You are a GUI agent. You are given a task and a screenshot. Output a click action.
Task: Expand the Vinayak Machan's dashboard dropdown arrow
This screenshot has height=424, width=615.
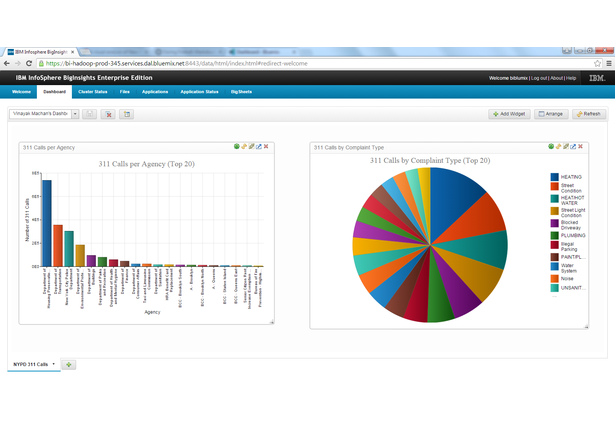(x=75, y=114)
